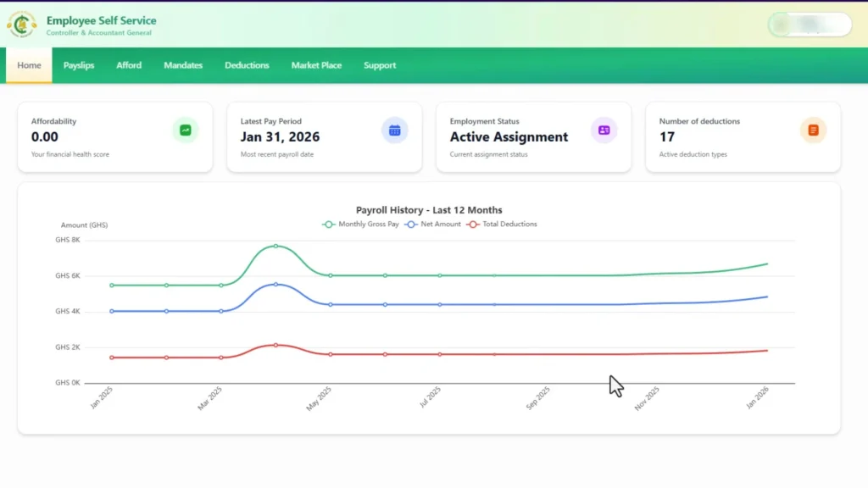This screenshot has width=868, height=488.
Task: Open the blurred user profile menu
Action: 810,25
